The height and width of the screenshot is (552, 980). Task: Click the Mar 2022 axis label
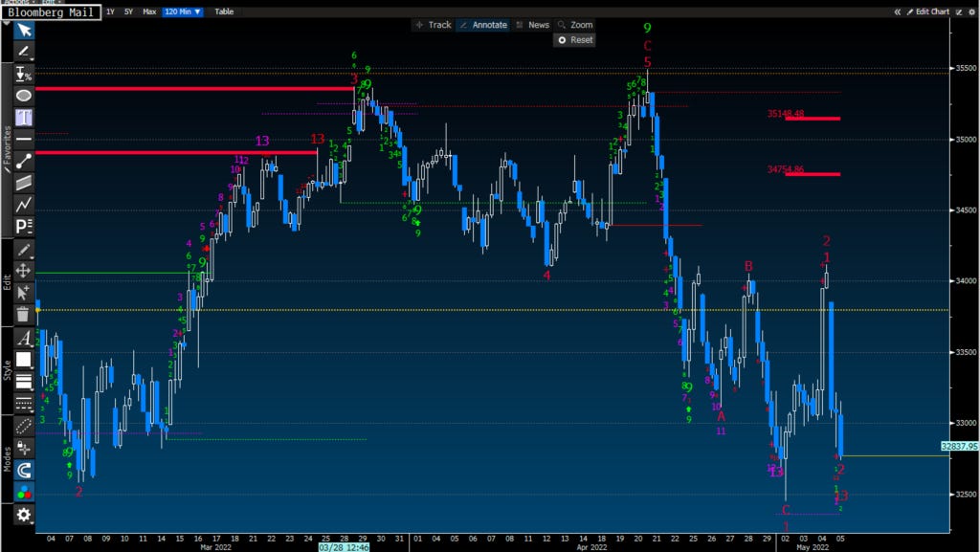pos(215,547)
